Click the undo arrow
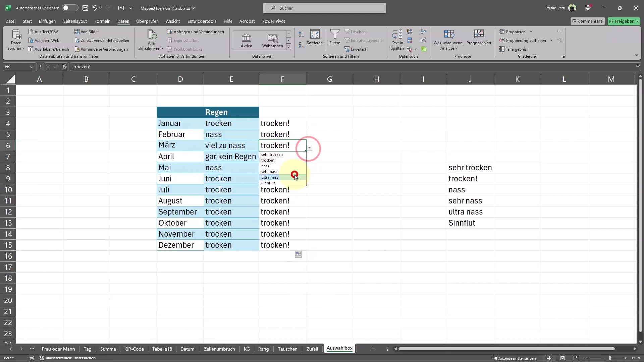The height and width of the screenshot is (362, 644). click(x=95, y=8)
